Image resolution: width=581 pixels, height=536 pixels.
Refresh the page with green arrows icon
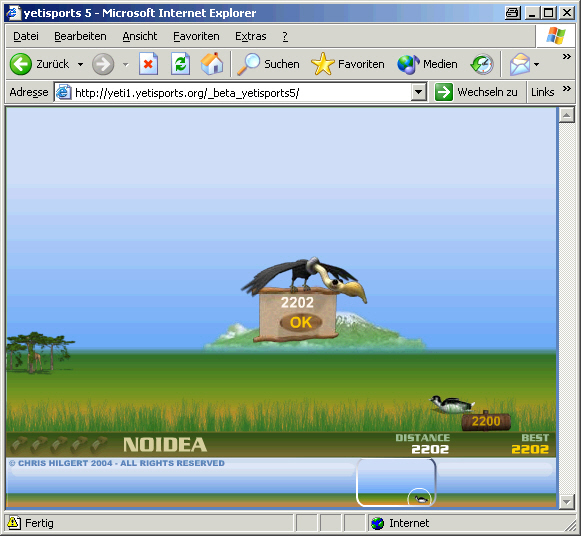(x=180, y=64)
